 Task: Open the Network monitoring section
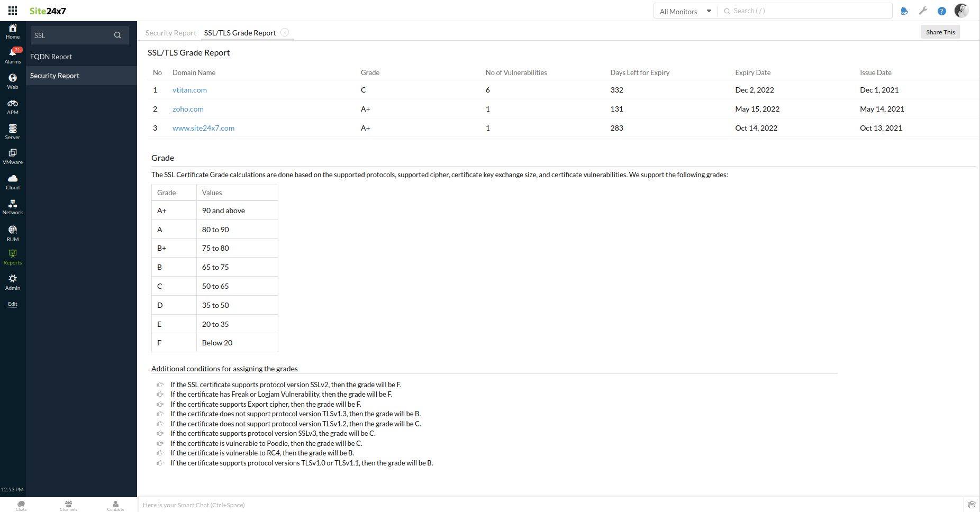[13, 207]
